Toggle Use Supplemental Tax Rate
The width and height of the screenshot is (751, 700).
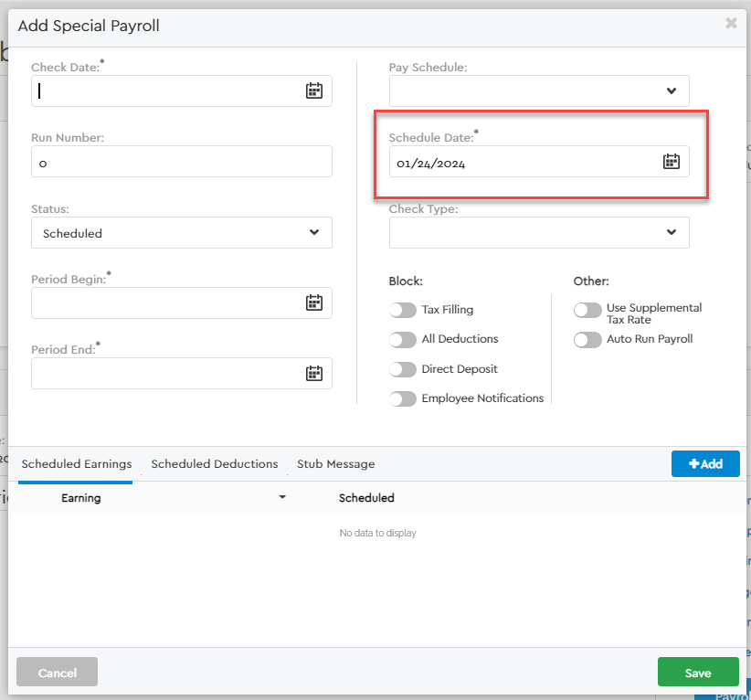tap(587, 311)
